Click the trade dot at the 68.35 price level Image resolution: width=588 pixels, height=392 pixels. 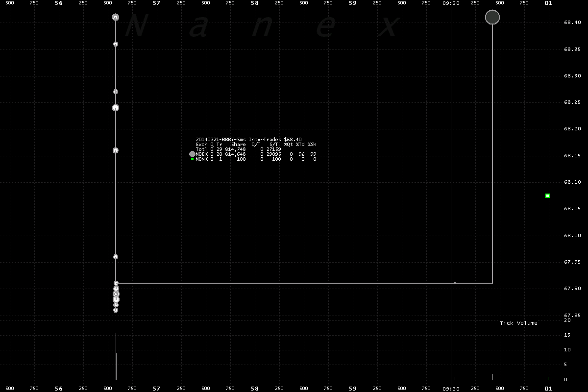pos(116,44)
